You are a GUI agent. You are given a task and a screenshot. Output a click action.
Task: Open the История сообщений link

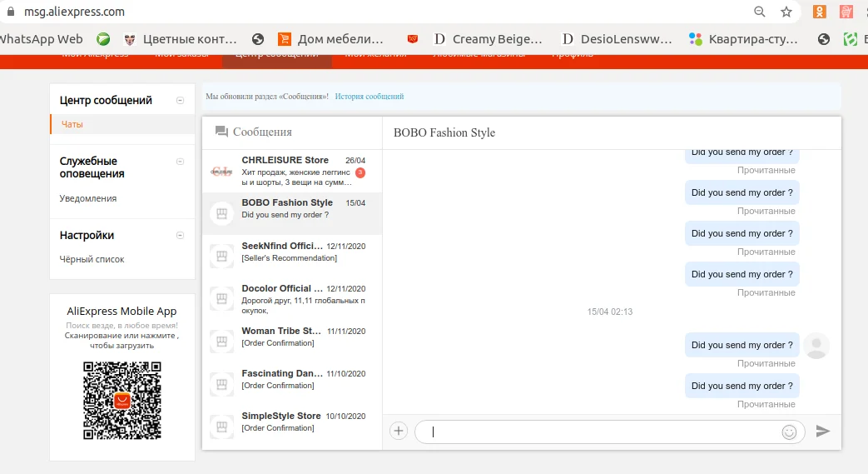tap(370, 97)
